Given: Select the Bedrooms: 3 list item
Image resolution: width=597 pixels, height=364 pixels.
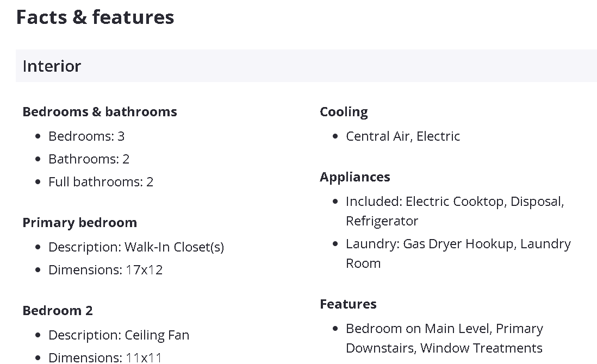Looking at the screenshot, I should pyautogui.click(x=86, y=136).
